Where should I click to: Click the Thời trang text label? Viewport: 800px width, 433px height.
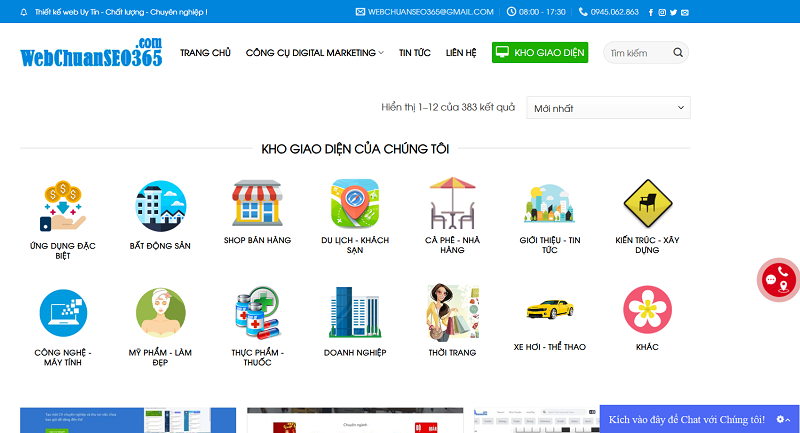point(452,352)
